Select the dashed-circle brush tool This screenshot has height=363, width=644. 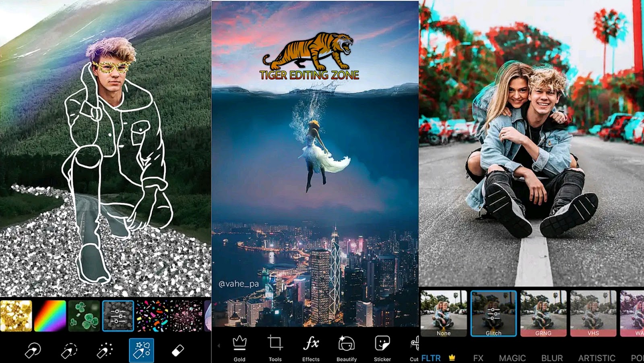pos(69,351)
